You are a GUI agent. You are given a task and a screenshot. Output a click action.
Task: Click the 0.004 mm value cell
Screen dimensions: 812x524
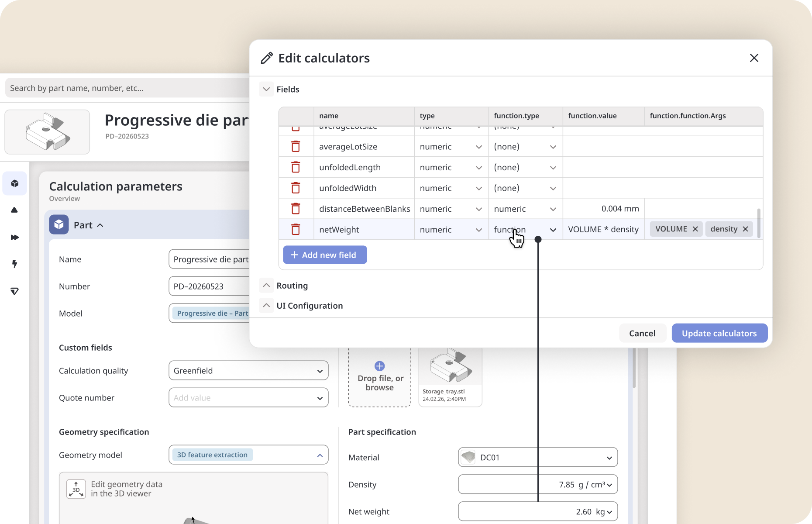[x=604, y=209]
